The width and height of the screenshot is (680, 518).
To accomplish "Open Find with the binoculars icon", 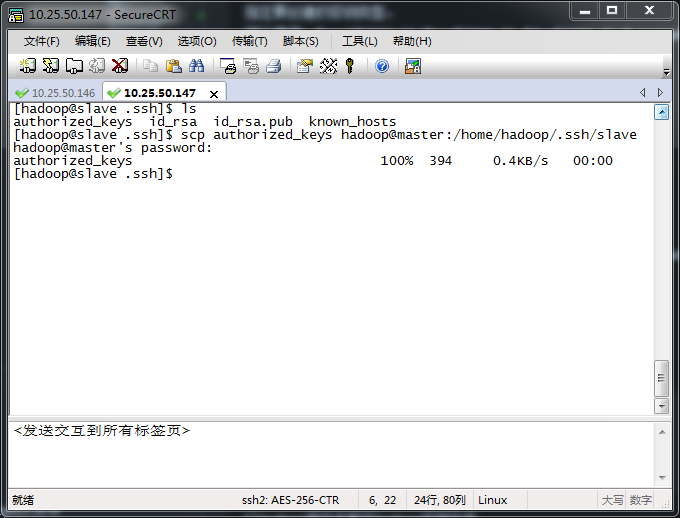I will click(197, 66).
